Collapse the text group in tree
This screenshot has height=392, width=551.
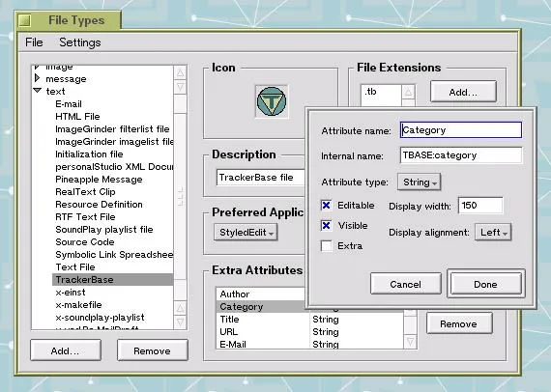[x=38, y=91]
